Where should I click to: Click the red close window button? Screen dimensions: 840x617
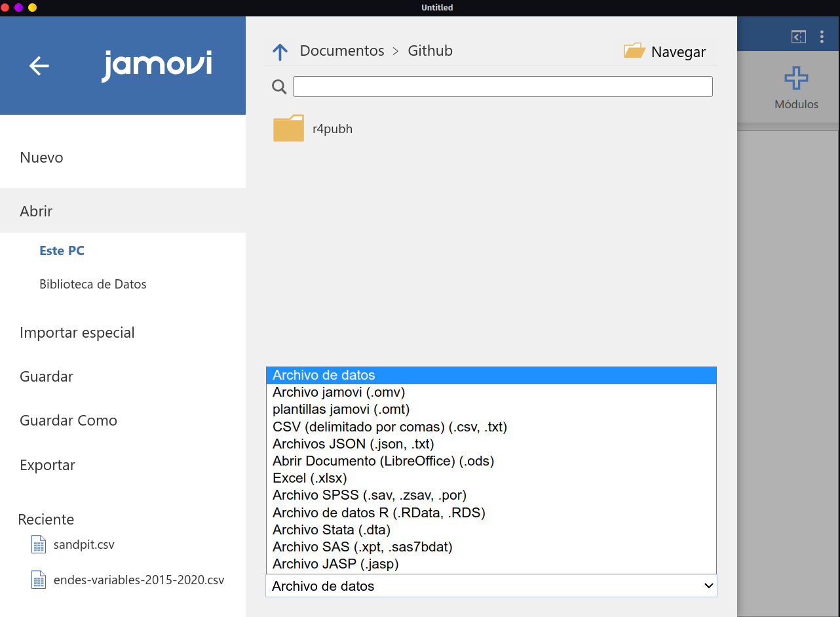(5, 8)
